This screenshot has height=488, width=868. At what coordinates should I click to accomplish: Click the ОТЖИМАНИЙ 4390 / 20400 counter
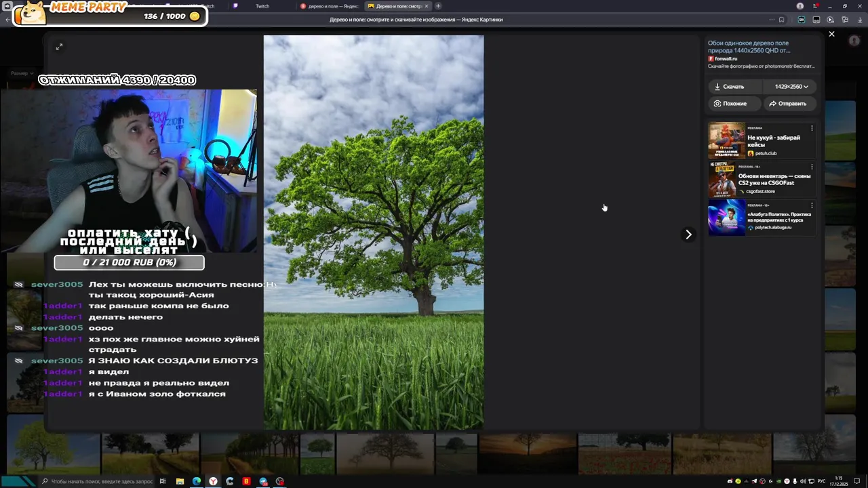click(x=117, y=80)
